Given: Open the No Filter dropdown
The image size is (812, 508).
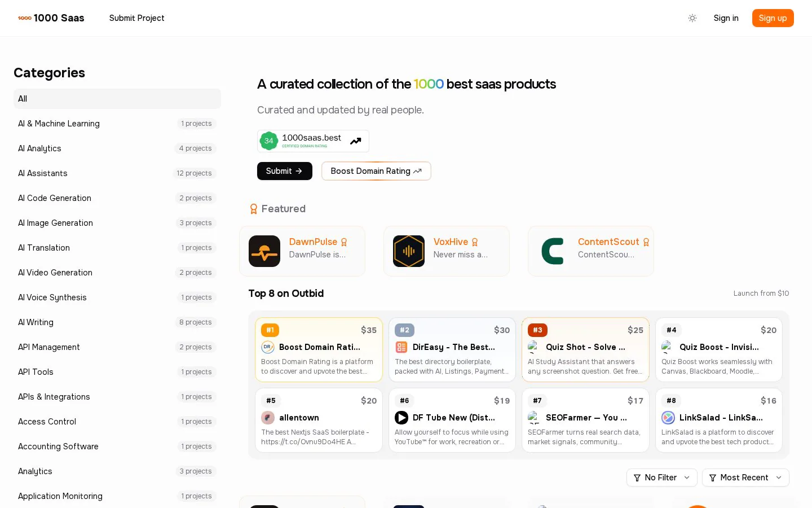Looking at the screenshot, I should click(662, 478).
